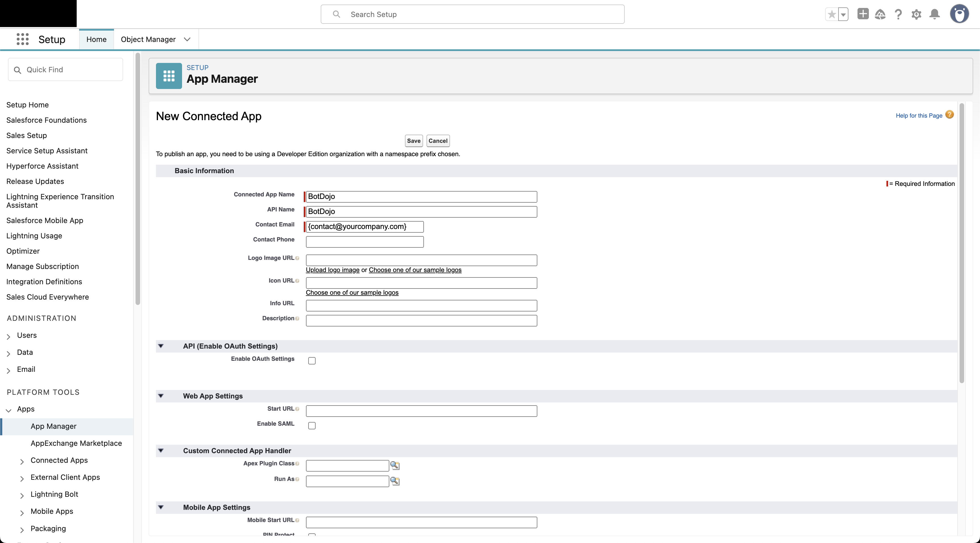Click the App Manager header icon
Image resolution: width=980 pixels, height=543 pixels.
coord(169,76)
